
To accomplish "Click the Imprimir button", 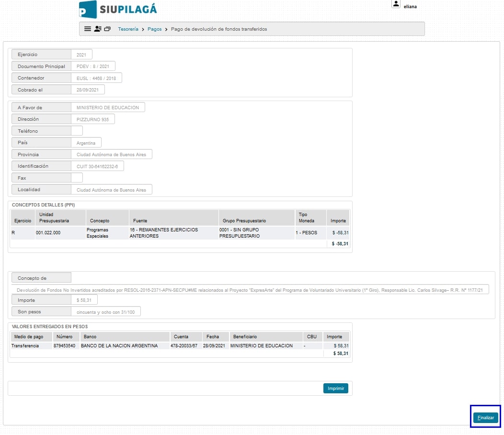I will click(335, 389).
